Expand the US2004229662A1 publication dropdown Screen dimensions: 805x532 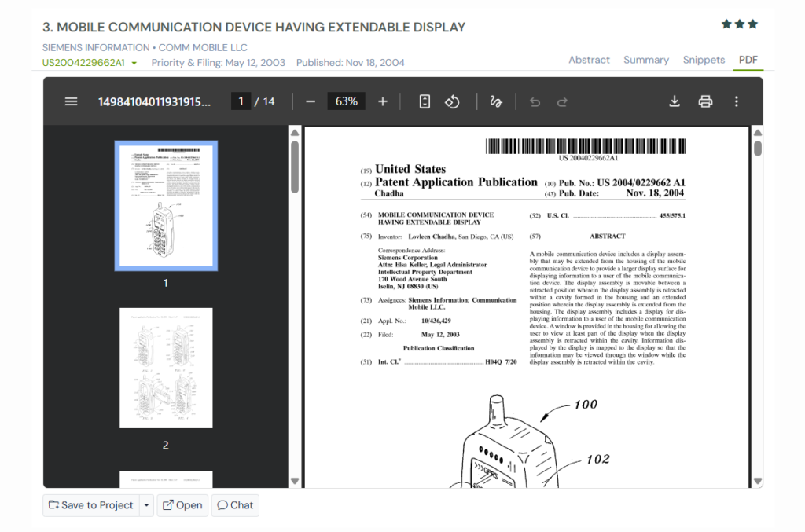133,63
